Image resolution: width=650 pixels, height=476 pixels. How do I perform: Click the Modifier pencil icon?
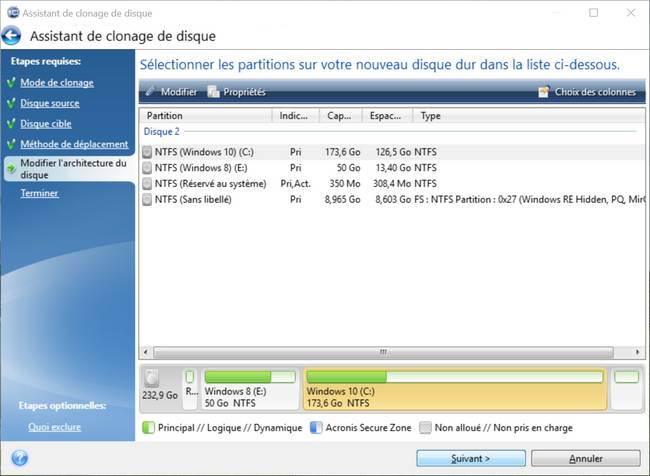point(150,91)
